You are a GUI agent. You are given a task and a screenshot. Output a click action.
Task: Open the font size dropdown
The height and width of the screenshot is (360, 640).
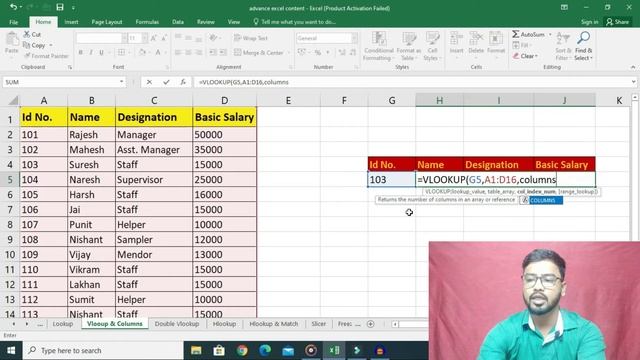point(144,38)
